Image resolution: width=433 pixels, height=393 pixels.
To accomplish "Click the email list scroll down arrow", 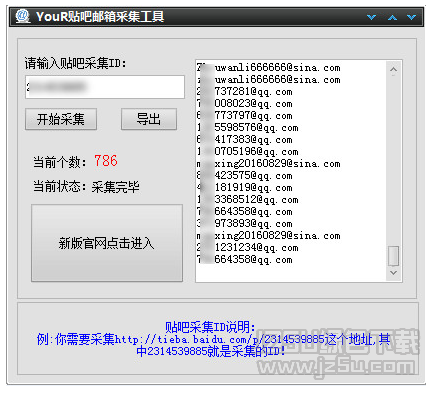I will [x=393, y=273].
